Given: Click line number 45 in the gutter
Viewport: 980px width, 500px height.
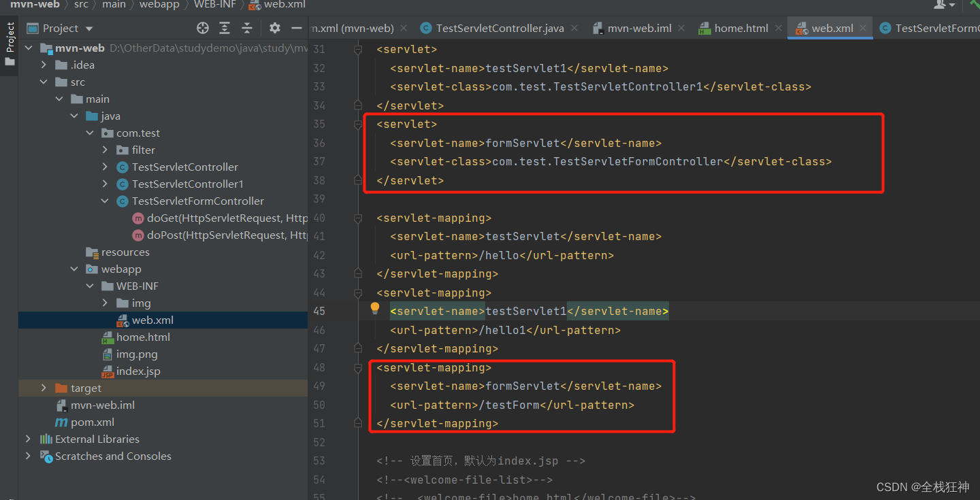Looking at the screenshot, I should [x=318, y=311].
